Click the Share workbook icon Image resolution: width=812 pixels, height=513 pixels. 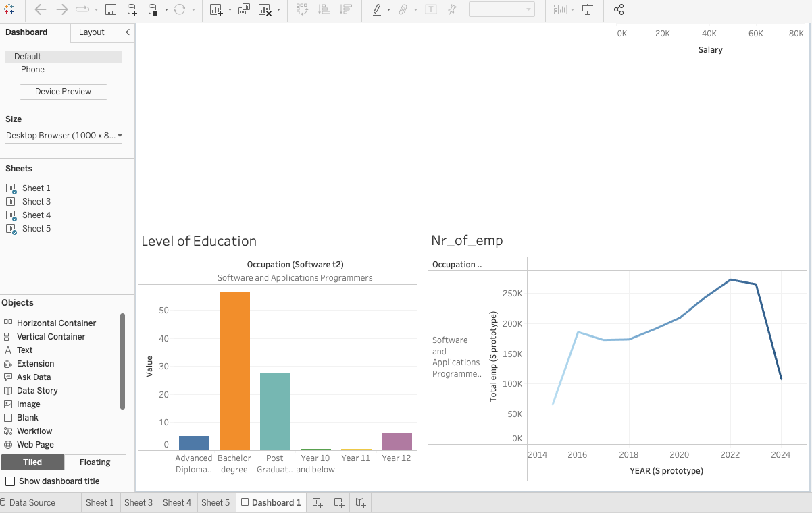pos(619,9)
